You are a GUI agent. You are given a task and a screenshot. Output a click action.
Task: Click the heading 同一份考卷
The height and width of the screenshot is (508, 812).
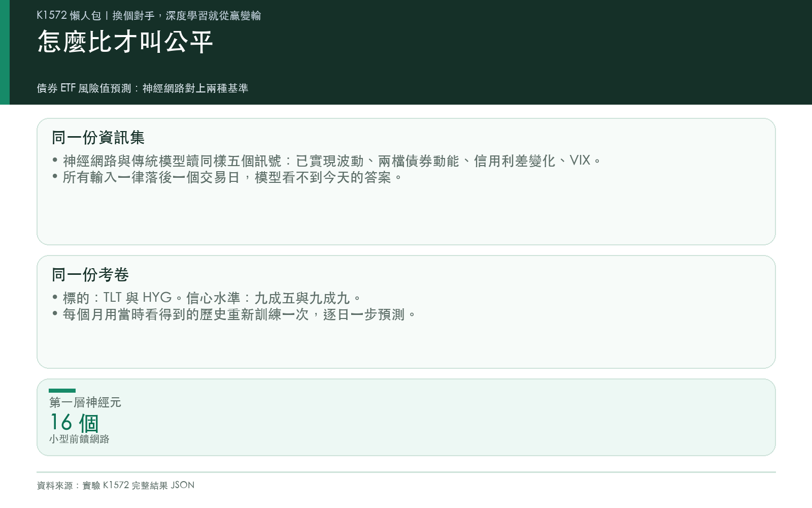(x=90, y=275)
